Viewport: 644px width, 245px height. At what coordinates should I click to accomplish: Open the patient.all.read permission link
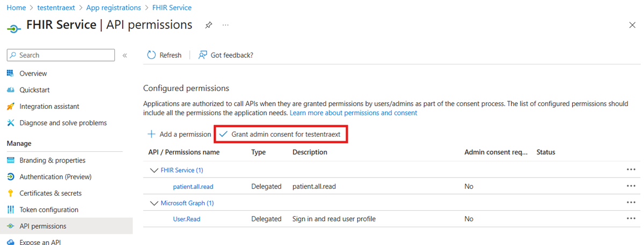coord(193,187)
